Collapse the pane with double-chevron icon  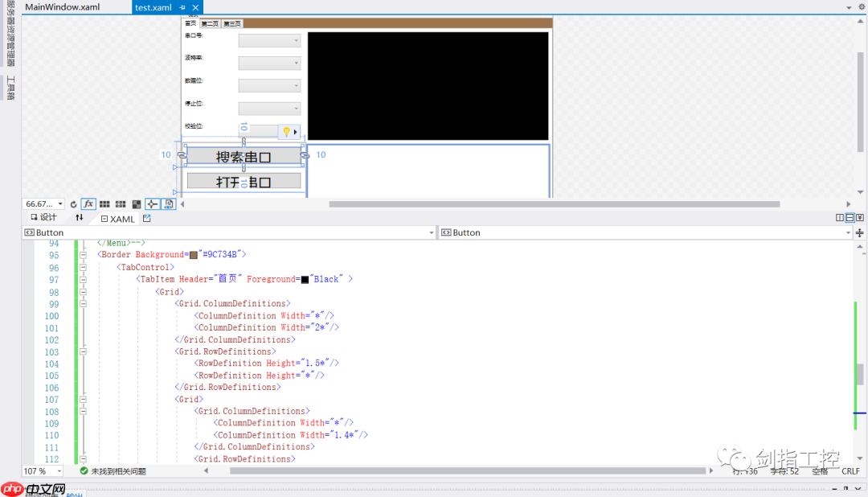[859, 218]
